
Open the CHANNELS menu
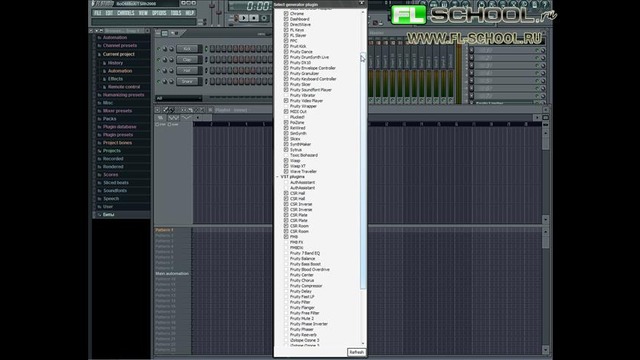click(x=126, y=13)
